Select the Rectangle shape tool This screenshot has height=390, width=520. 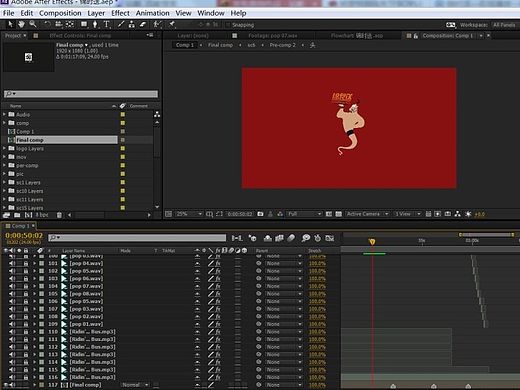(x=84, y=24)
